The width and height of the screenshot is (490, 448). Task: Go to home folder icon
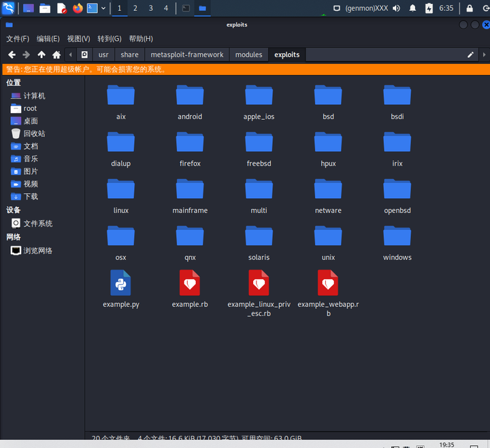[x=56, y=54]
